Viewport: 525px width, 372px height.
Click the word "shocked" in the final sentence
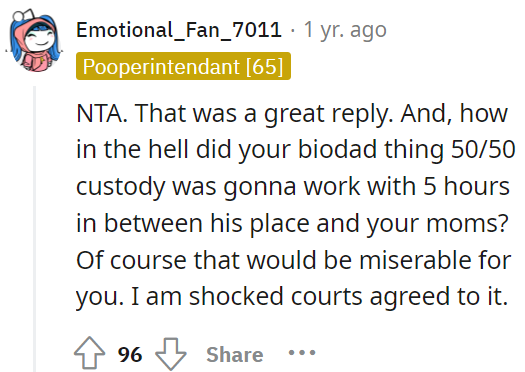click(x=236, y=296)
